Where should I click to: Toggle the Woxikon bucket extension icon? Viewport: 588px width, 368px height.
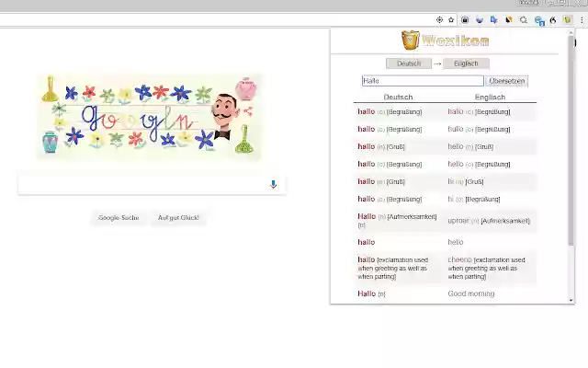[568, 20]
